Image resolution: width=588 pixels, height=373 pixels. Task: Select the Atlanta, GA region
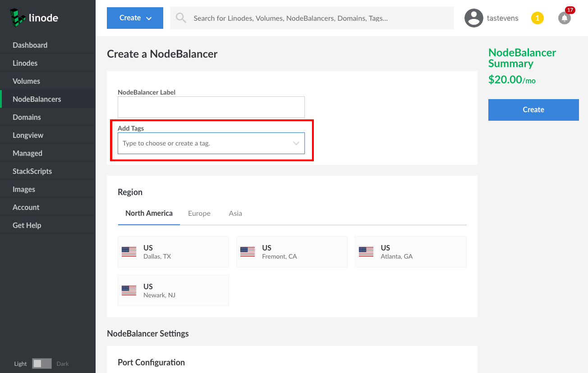tap(410, 252)
